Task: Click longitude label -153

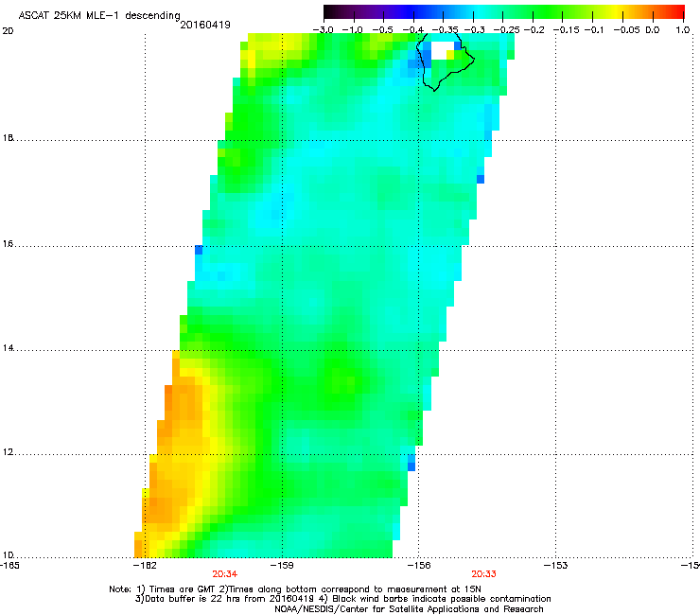Action: click(556, 566)
